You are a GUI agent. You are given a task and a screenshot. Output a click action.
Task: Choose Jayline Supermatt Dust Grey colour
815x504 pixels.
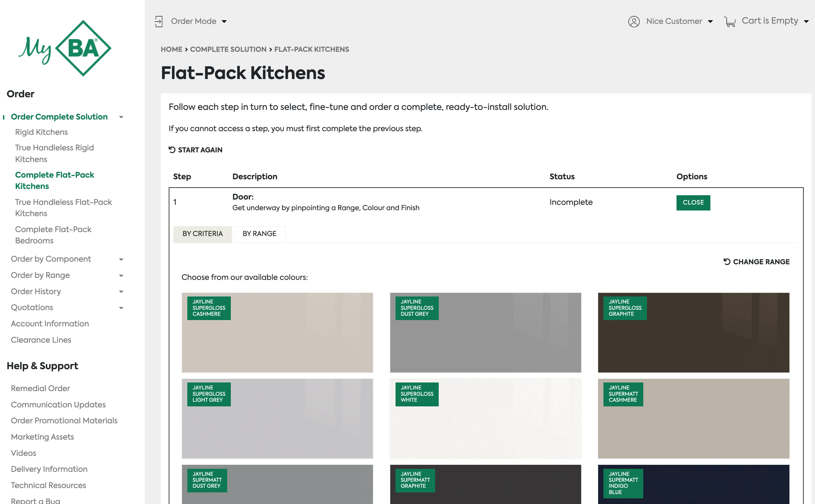coord(277,484)
